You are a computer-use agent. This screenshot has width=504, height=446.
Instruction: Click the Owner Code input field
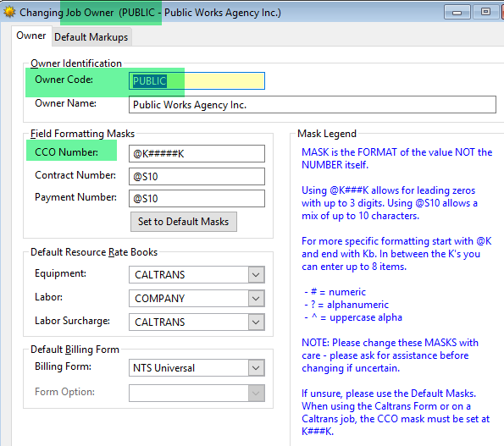[197, 81]
